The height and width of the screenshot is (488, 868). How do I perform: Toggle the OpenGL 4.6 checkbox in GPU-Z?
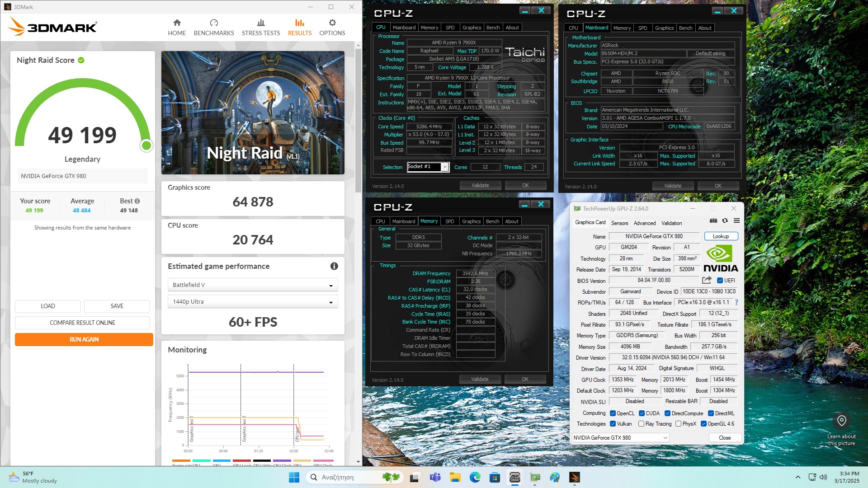(x=703, y=424)
